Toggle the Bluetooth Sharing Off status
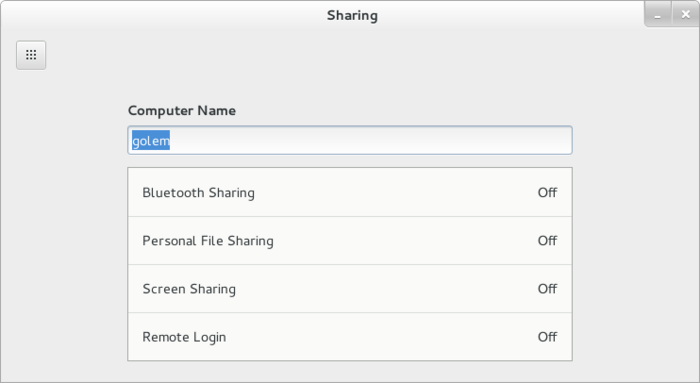Screen dimensions: 700x383 click(547, 192)
